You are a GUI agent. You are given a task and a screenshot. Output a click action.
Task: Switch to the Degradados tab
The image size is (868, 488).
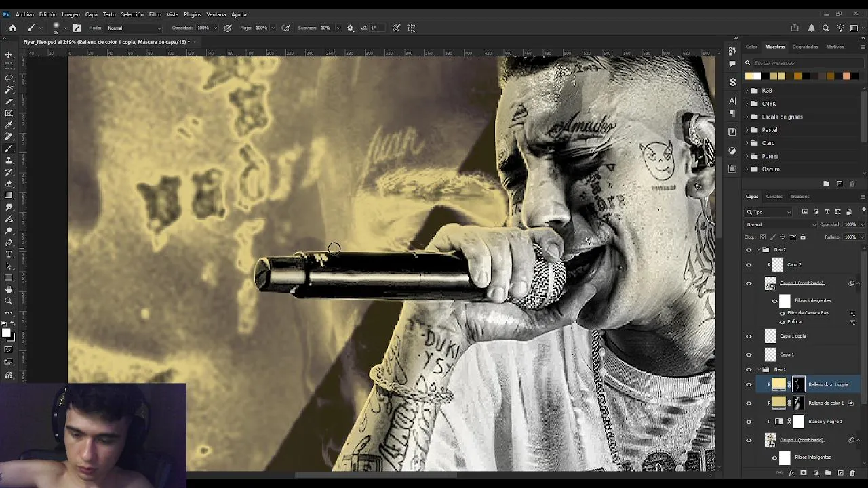pyautogui.click(x=805, y=47)
